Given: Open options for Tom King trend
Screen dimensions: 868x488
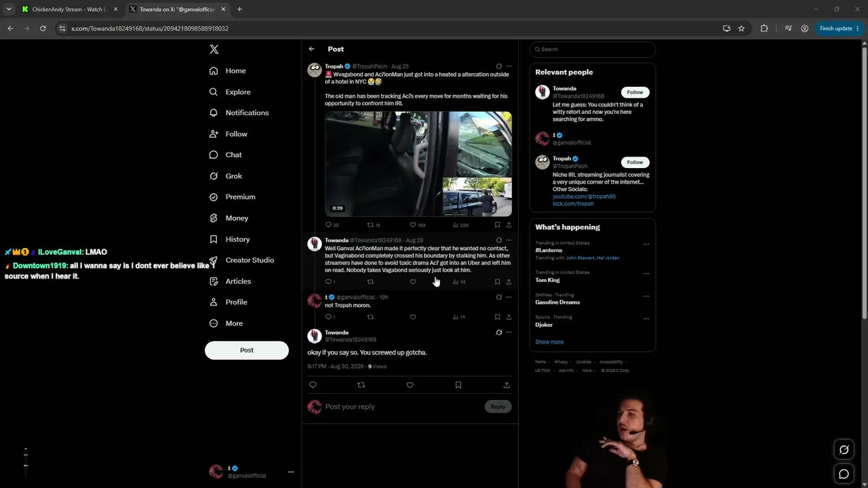Looking at the screenshot, I should 646,273.
